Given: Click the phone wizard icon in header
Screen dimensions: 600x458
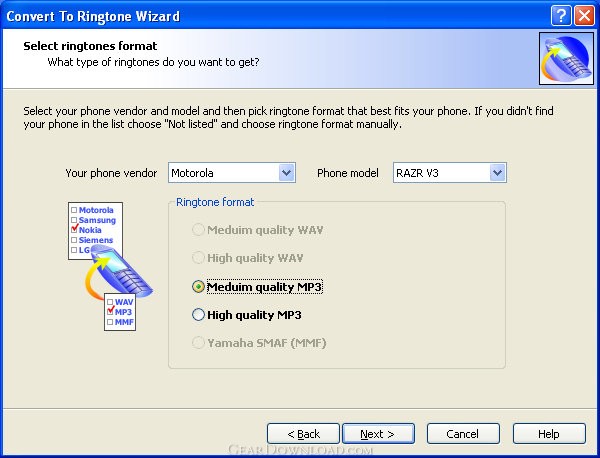Looking at the screenshot, I should 566,58.
